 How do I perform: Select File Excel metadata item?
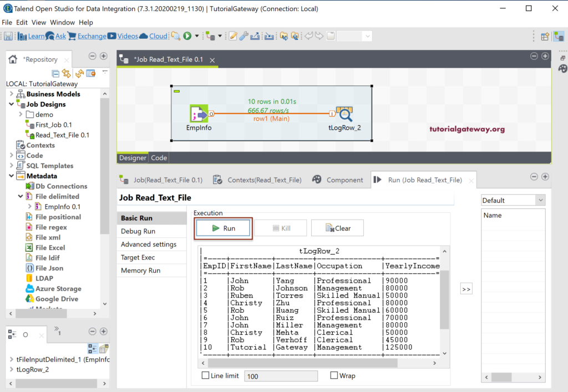(x=50, y=248)
